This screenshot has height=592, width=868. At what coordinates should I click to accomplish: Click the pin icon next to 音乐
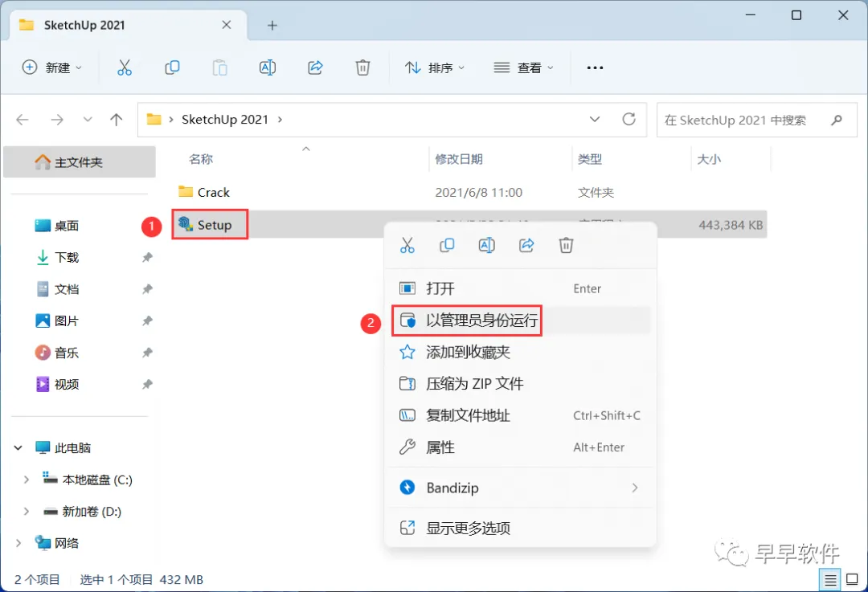pyautogui.click(x=147, y=353)
